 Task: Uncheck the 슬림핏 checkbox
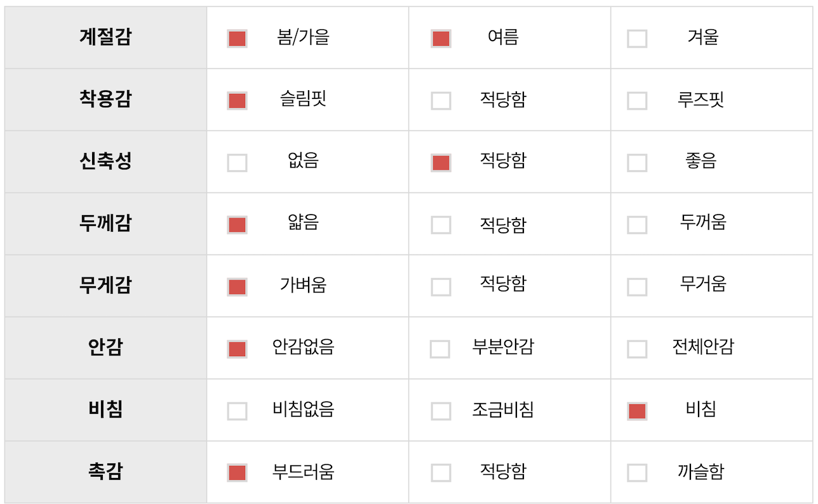(x=237, y=101)
